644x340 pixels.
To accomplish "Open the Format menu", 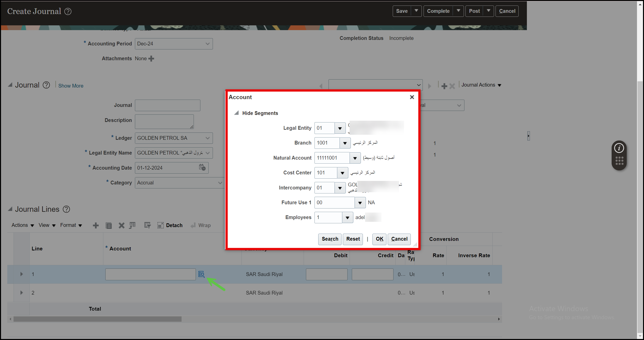I will click(x=68, y=225).
